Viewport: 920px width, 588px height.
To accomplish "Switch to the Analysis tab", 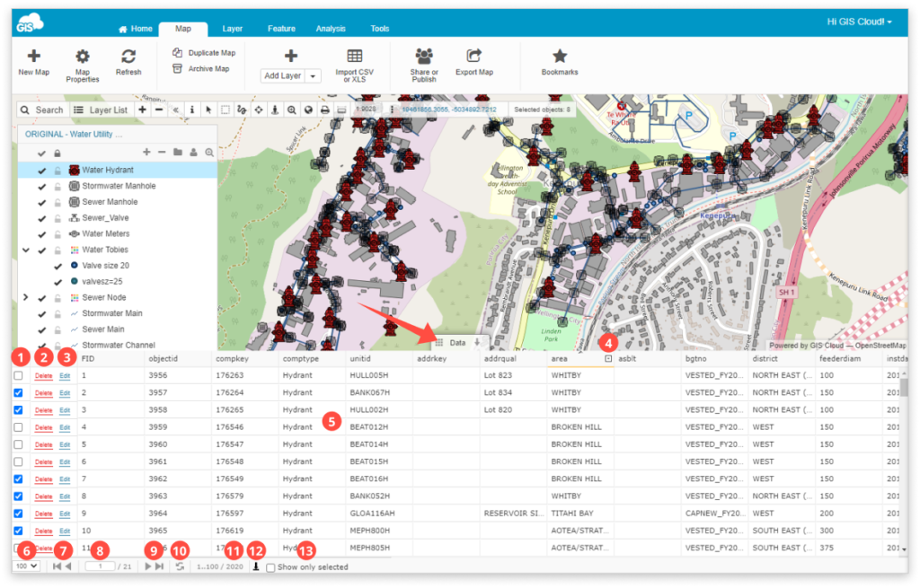I will coord(331,28).
